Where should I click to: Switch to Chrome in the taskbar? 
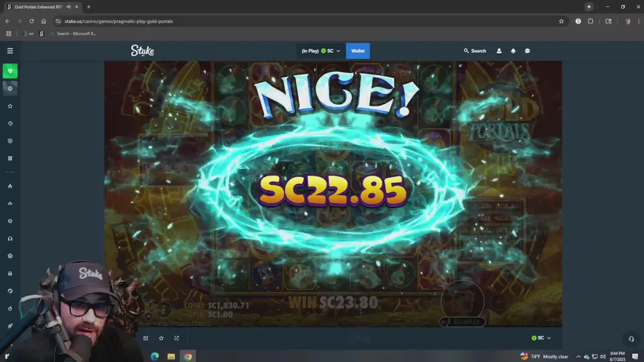coord(188,356)
